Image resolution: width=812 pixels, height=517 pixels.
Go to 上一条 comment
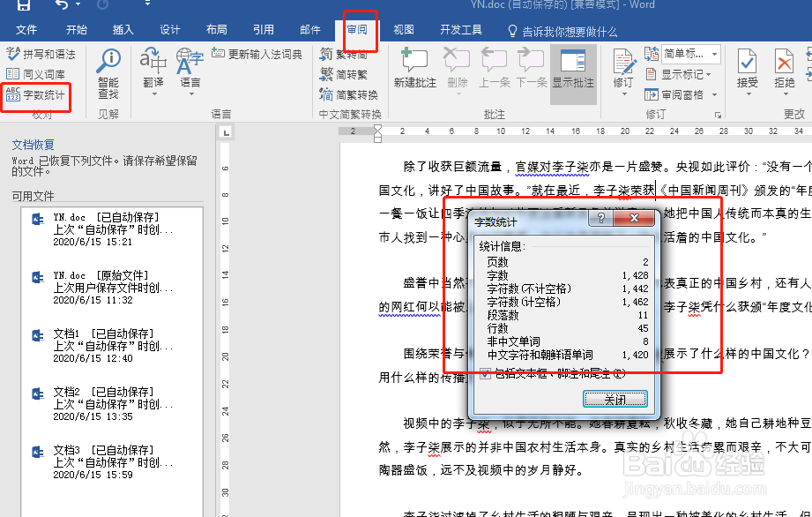click(x=494, y=69)
